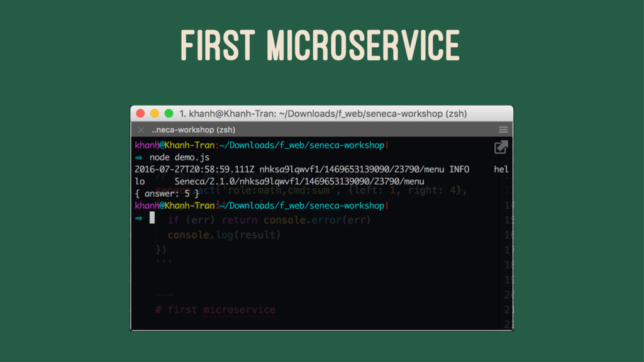
Task: Click the FIRST MICROSERVICE slide title
Action: click(320, 45)
